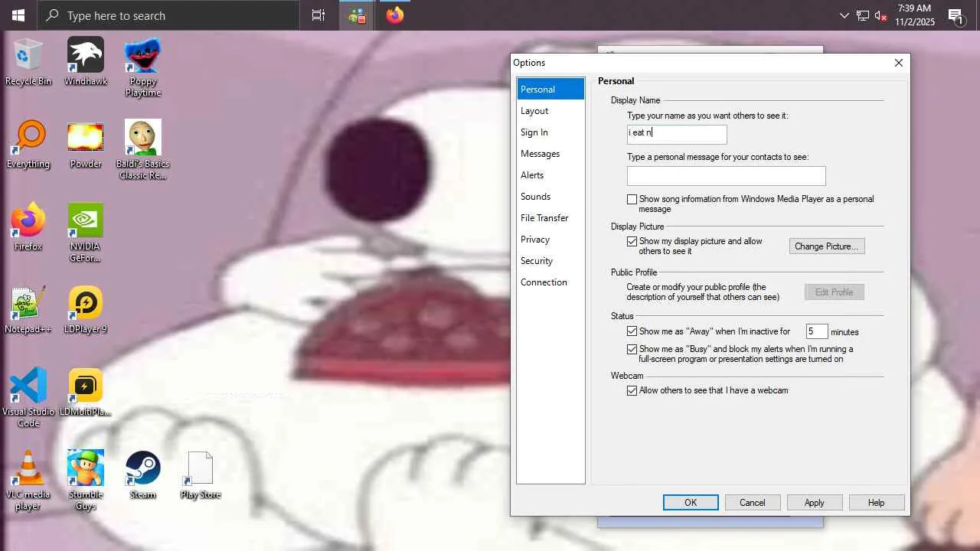Click the Away inactivity minutes field
Image resolution: width=980 pixels, height=551 pixels.
pos(817,331)
